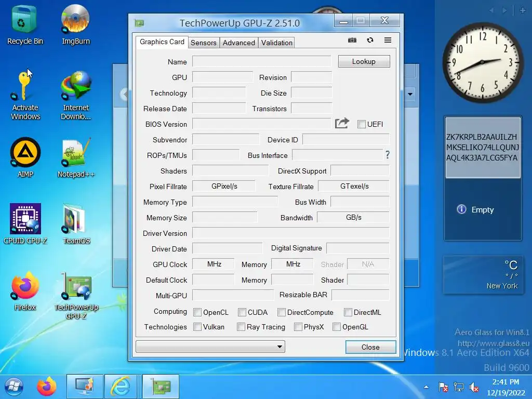Click the network tray icon
Screen dimensions: 532x399
tap(459, 387)
